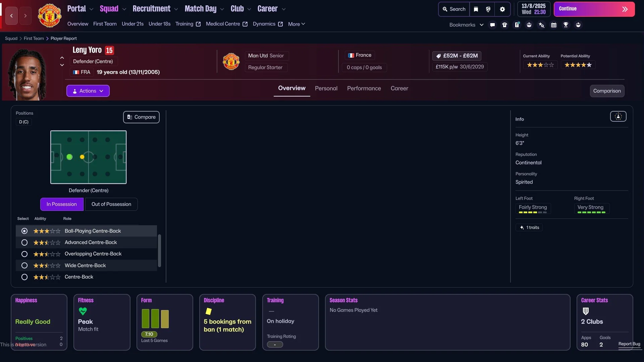The image size is (644, 362).
Task: Click the £52M - £62M value tag
Action: pyautogui.click(x=457, y=56)
